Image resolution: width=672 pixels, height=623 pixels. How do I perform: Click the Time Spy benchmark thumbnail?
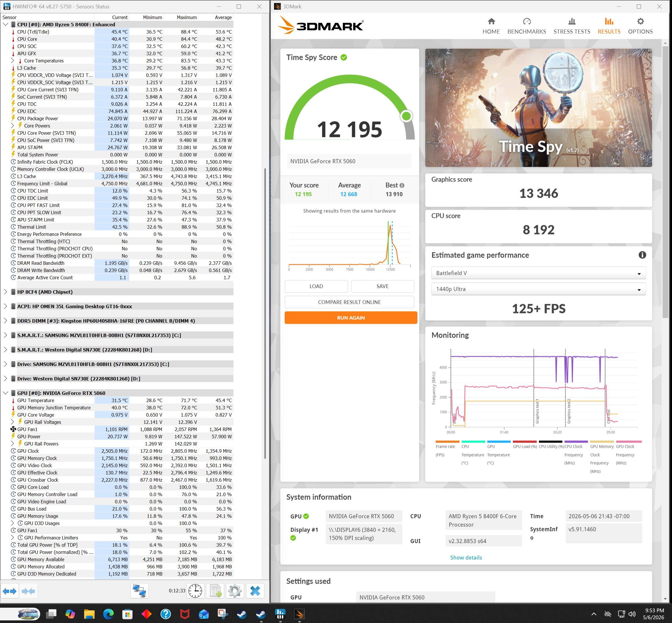coord(538,108)
